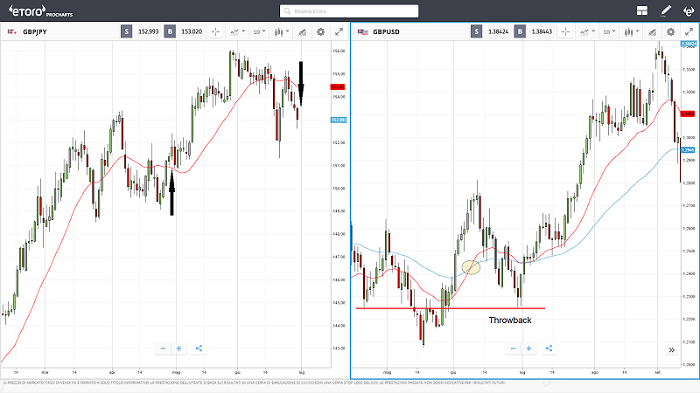Toggle crosshair on GBPJPY chart

point(216,32)
